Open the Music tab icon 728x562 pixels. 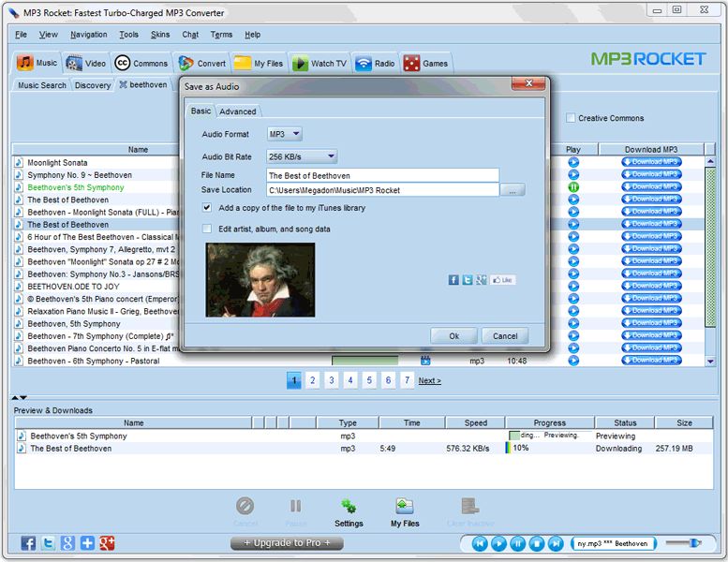tap(24, 63)
